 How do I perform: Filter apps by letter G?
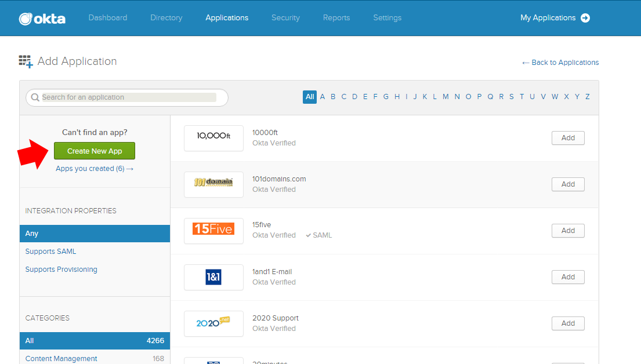tap(386, 97)
